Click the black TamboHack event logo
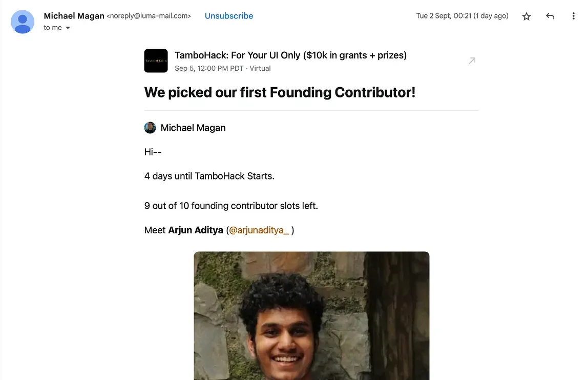588x380 pixels. [156, 61]
